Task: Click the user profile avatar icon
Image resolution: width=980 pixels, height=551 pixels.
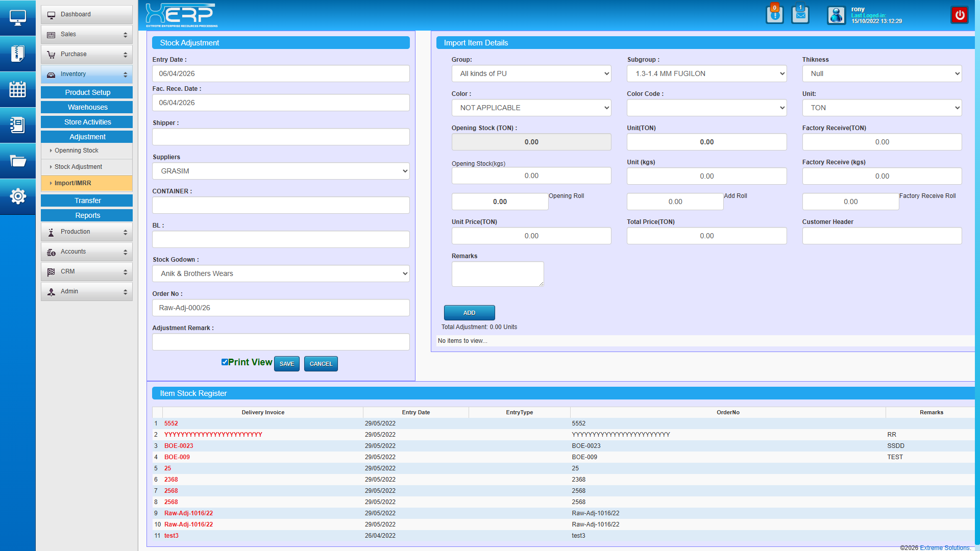Action: tap(836, 15)
